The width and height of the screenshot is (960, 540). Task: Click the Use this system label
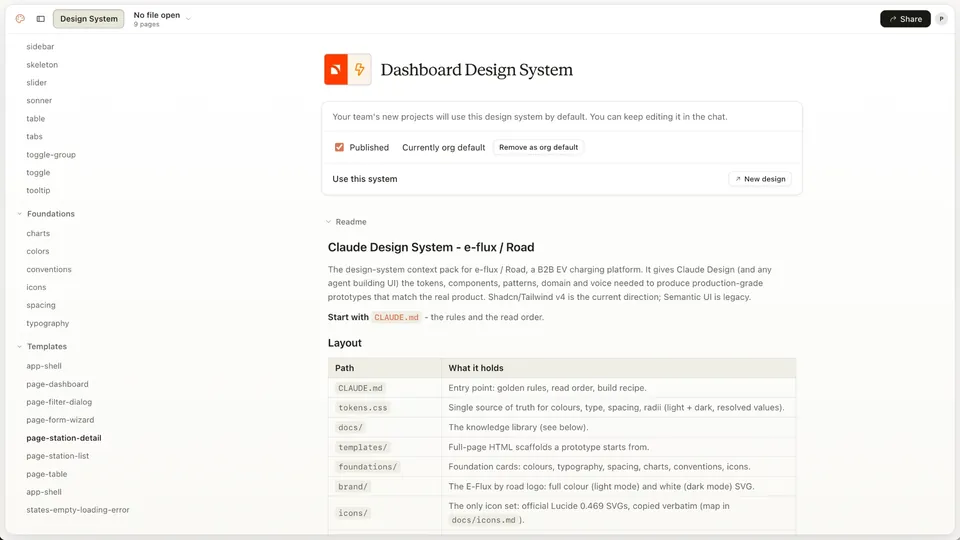[x=365, y=179]
